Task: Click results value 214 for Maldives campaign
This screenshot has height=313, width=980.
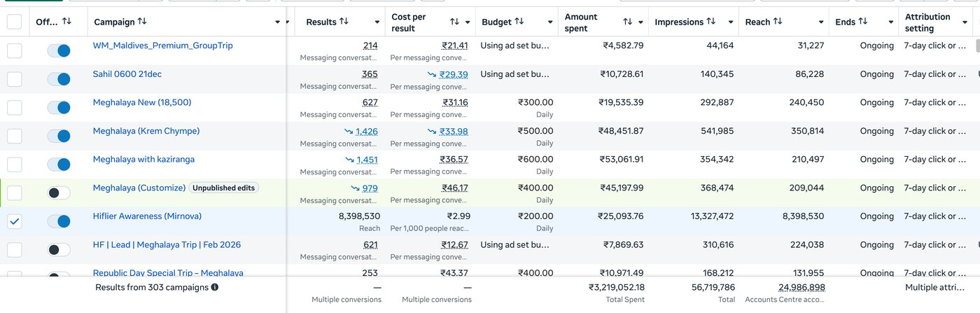Action: 370,46
